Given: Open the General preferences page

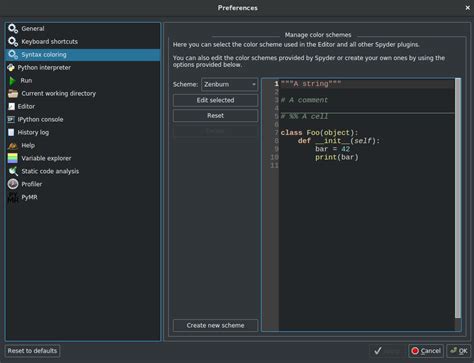Looking at the screenshot, I should point(83,29).
